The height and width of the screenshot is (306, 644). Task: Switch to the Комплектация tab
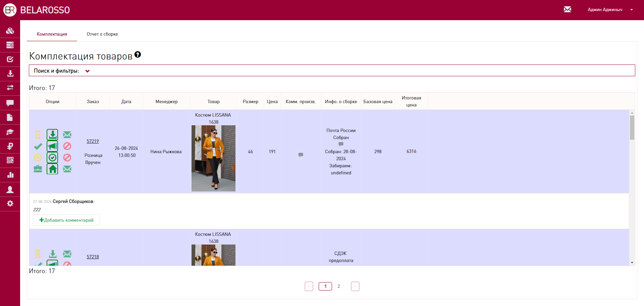[52, 34]
